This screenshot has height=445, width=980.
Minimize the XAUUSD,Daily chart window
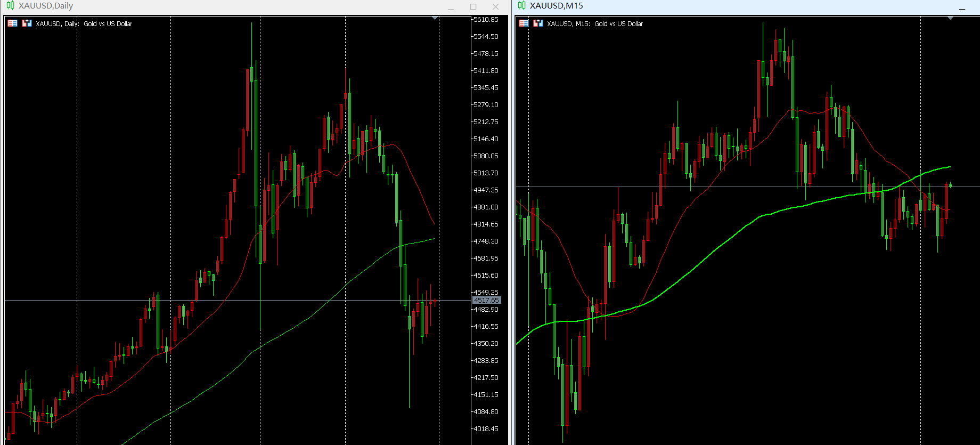click(451, 7)
